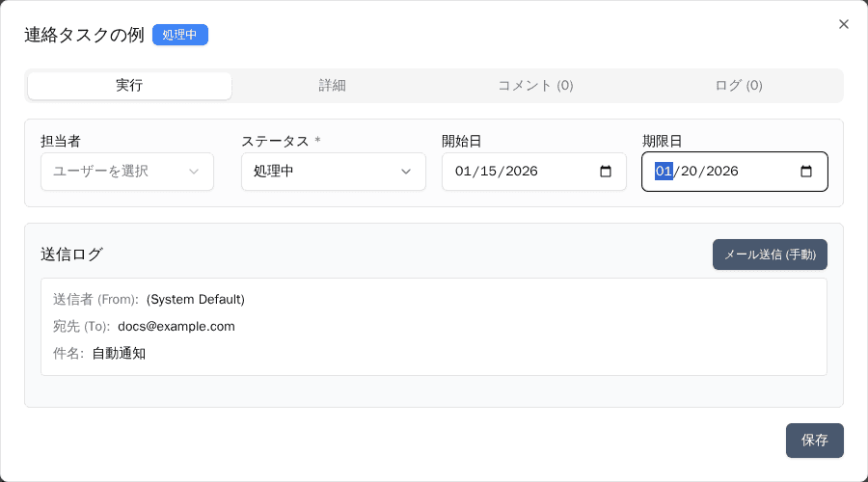Select the year 2026 in 開始日
Viewport: 868px width, 482px height.
522,172
